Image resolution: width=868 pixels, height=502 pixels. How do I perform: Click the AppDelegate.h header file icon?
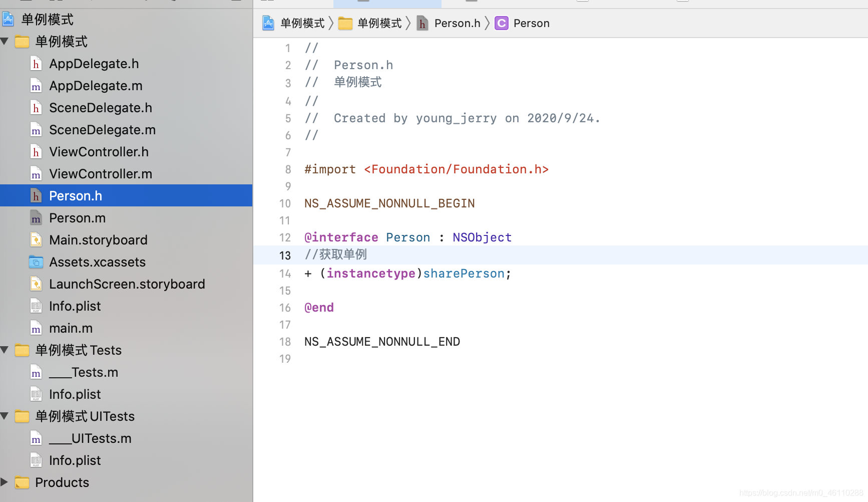[x=36, y=64]
